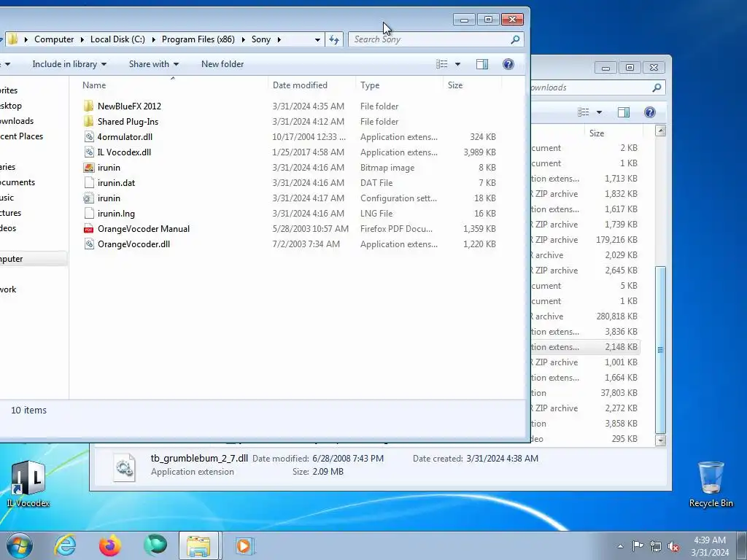Launch Firefox from the taskbar
The height and width of the screenshot is (560, 747).
tap(110, 545)
